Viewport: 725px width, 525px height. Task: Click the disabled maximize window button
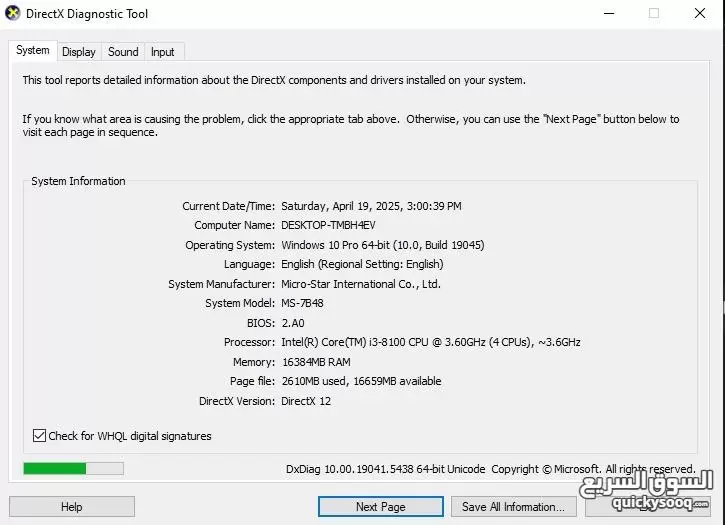click(x=654, y=13)
